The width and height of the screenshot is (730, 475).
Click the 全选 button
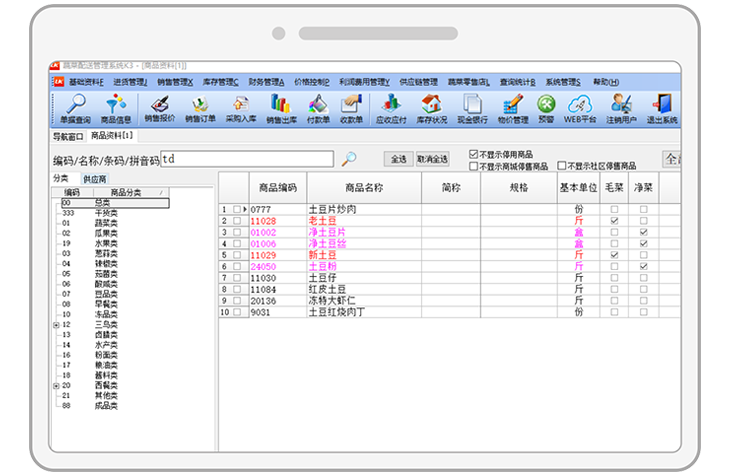point(398,159)
